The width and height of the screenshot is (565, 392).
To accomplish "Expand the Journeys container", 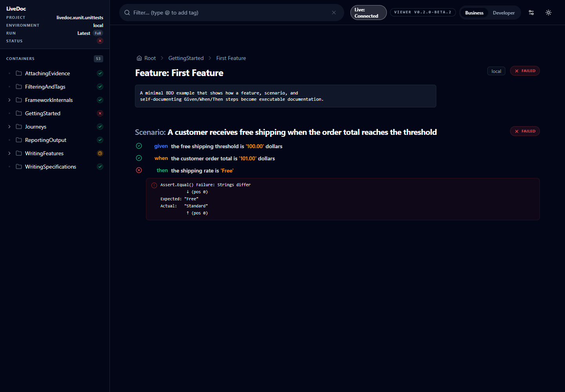I will pos(9,127).
